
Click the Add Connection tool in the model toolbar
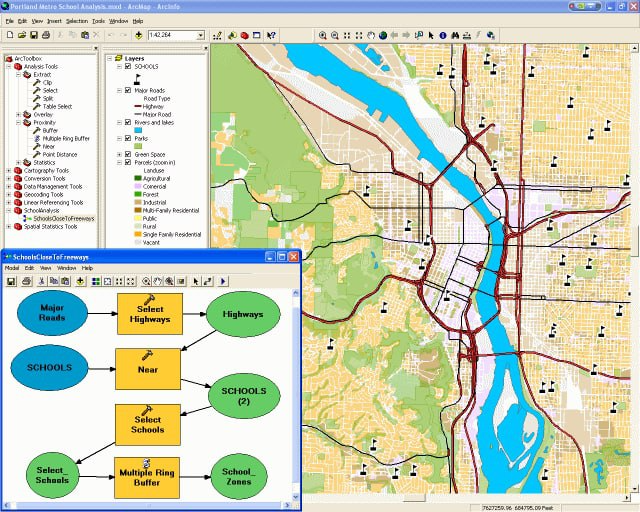click(x=208, y=281)
